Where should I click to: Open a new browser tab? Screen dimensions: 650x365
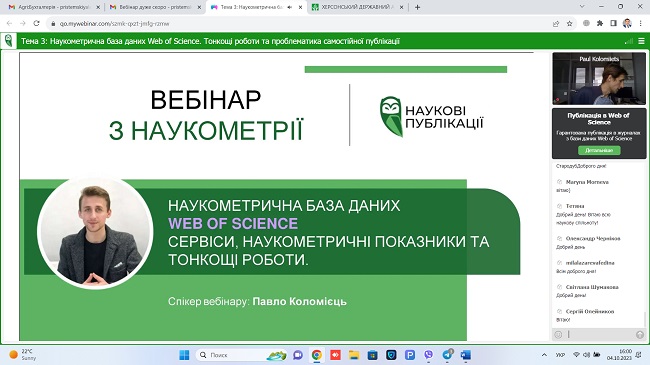point(417,7)
